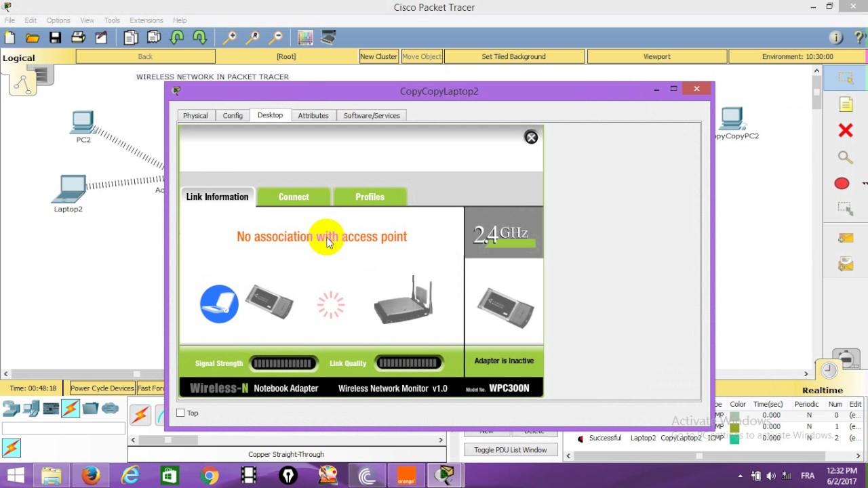Click the Paste toolbar icon

click(x=154, y=38)
